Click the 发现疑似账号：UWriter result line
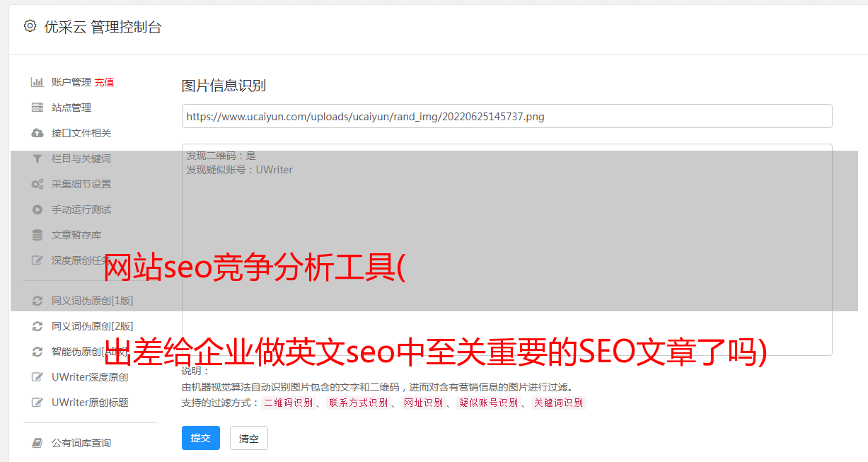Screen dimensions: 868x462 [x=239, y=170]
